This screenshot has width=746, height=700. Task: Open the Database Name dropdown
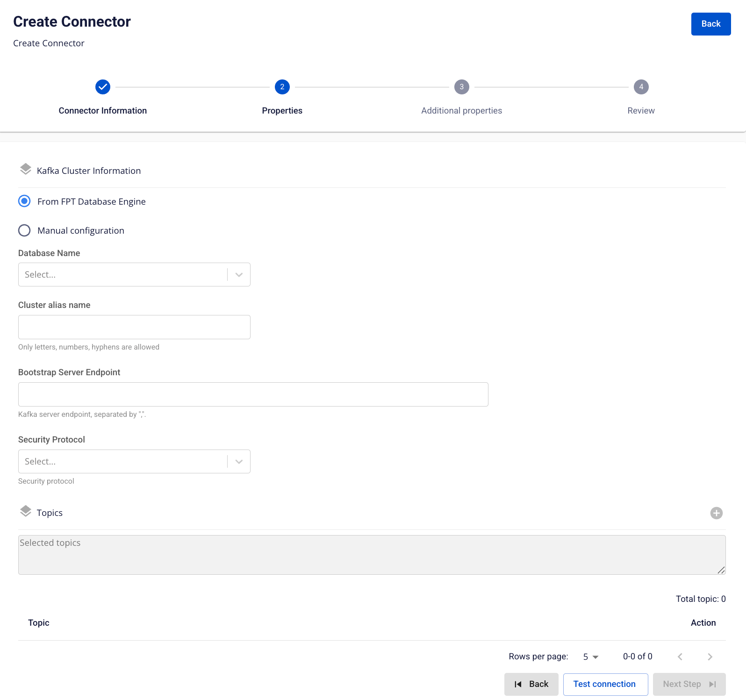point(134,274)
